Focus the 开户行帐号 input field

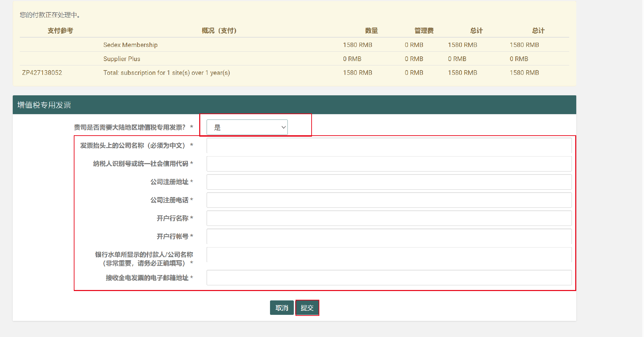pyautogui.click(x=389, y=236)
